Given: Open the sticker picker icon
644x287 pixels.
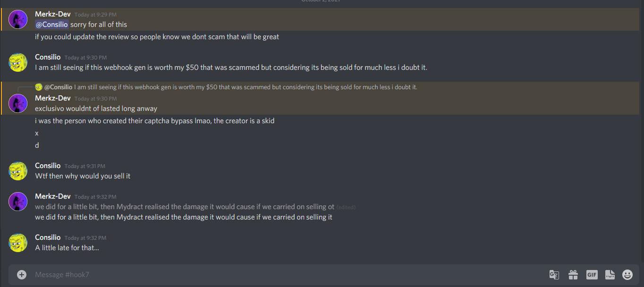Looking at the screenshot, I should click(610, 275).
